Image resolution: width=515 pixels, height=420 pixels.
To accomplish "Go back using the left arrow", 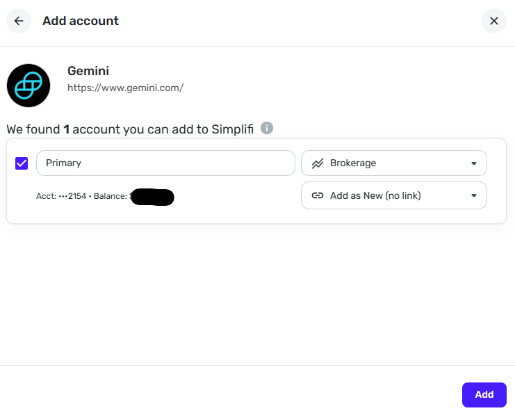I will [x=19, y=21].
